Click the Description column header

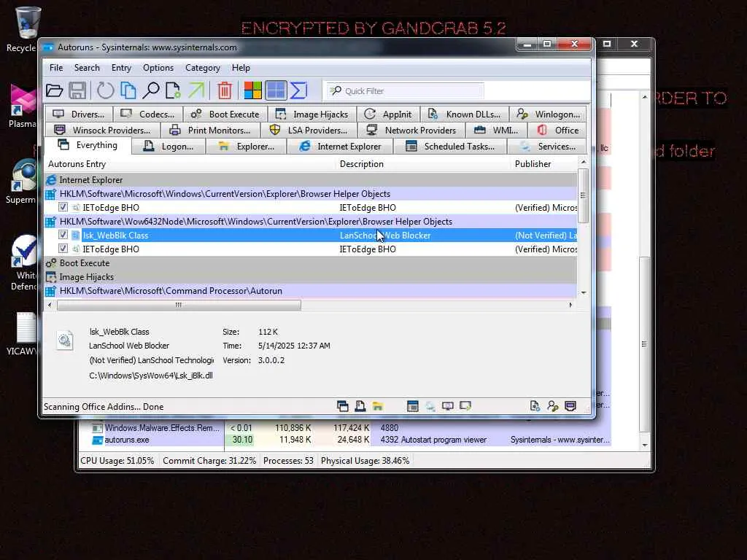pyautogui.click(x=424, y=164)
